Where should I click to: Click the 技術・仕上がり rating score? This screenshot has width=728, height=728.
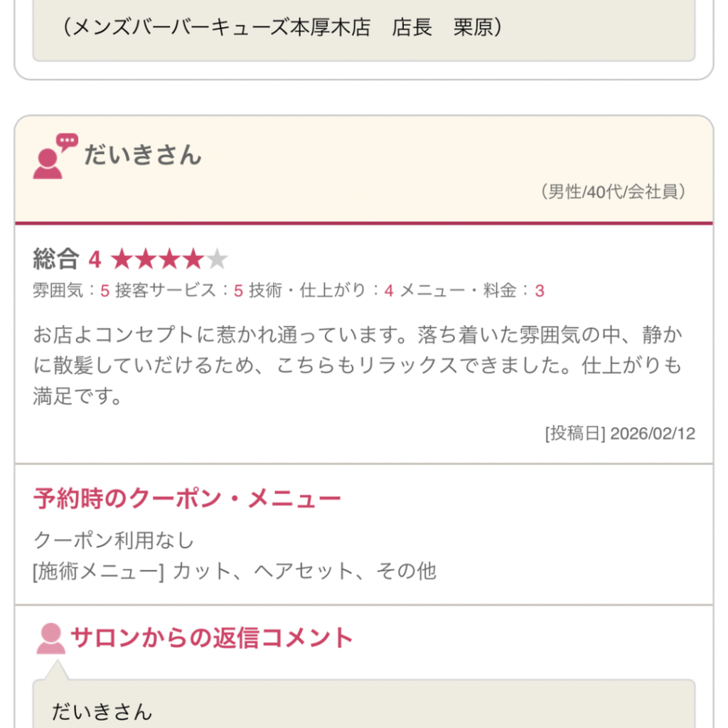point(389,291)
